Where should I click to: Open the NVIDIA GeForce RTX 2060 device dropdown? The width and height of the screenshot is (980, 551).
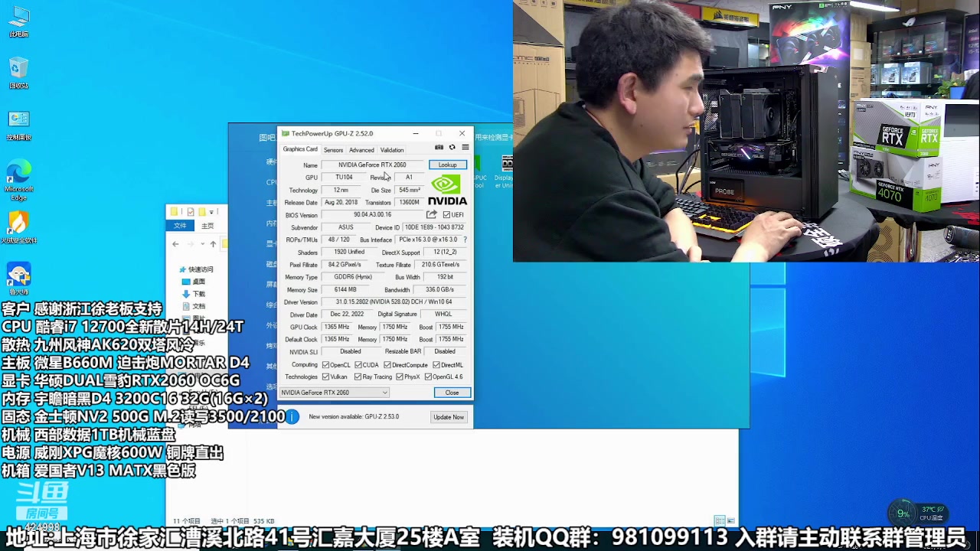click(335, 393)
